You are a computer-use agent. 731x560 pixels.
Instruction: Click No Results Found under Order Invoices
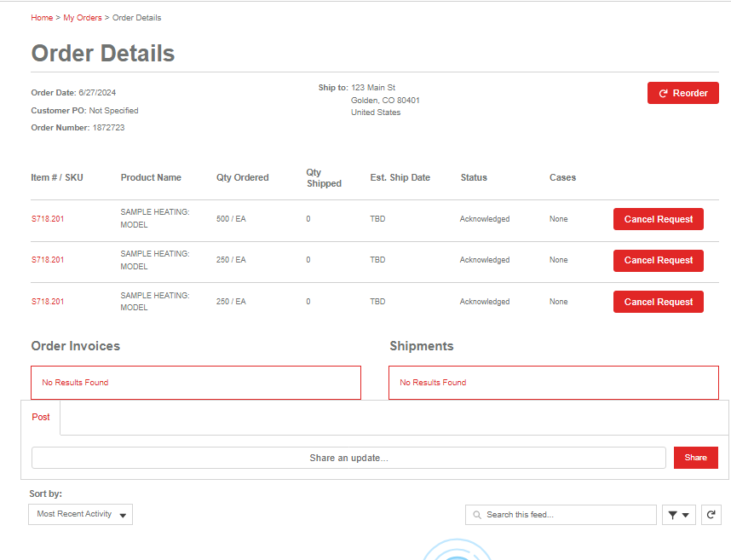tap(75, 383)
